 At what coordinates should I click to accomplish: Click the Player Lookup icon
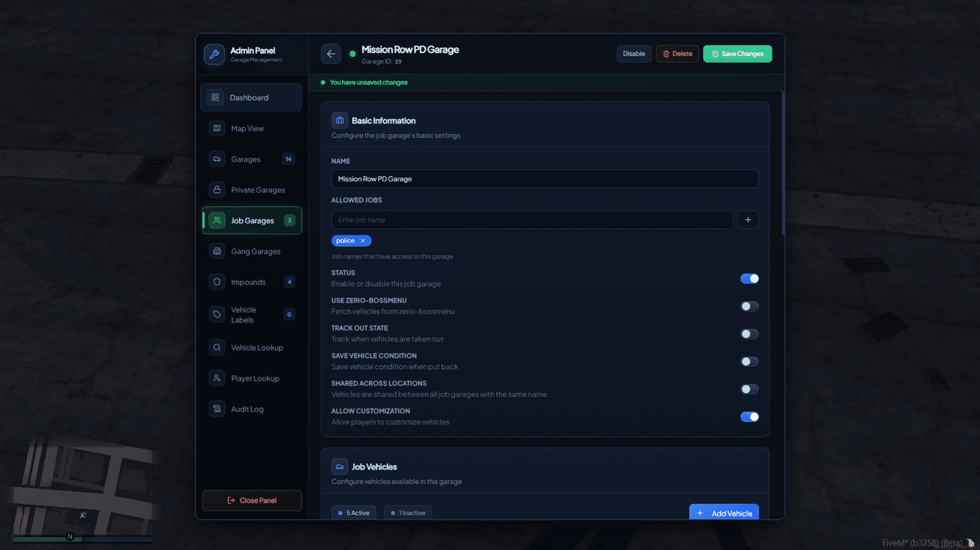click(x=217, y=378)
